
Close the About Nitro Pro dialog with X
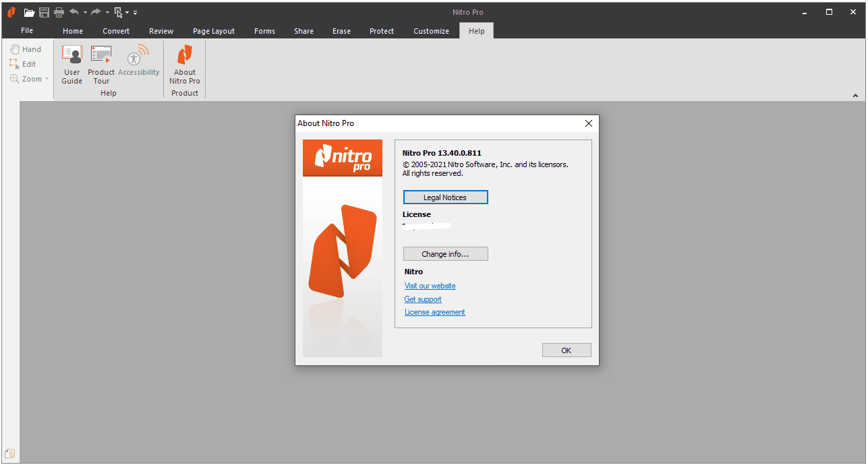[589, 123]
